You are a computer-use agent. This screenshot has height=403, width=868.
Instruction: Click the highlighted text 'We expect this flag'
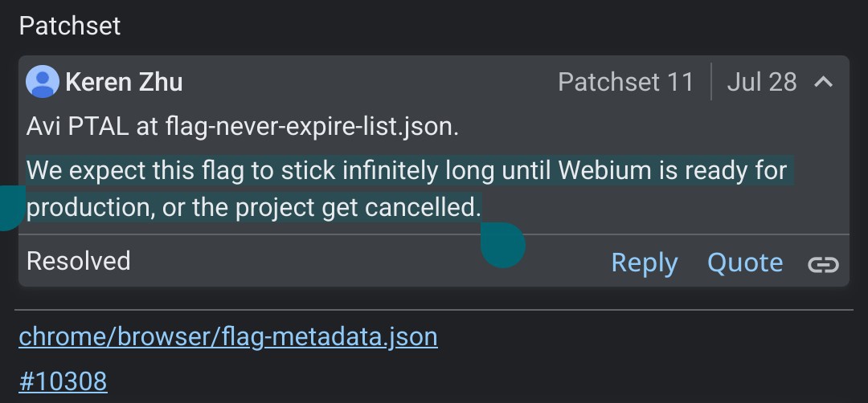pos(135,171)
